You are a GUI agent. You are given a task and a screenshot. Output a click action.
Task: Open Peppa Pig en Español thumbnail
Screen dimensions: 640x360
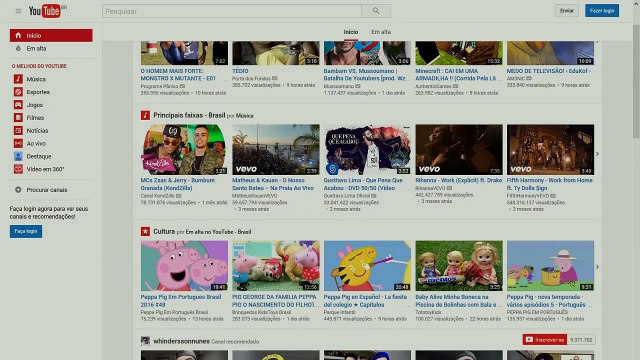(x=367, y=266)
